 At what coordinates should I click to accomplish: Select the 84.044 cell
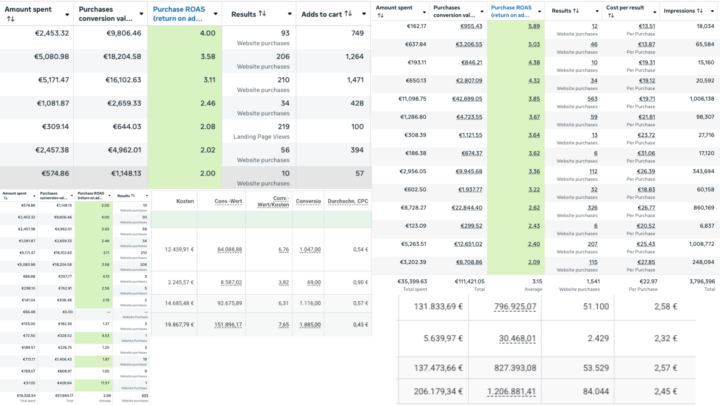[596, 392]
